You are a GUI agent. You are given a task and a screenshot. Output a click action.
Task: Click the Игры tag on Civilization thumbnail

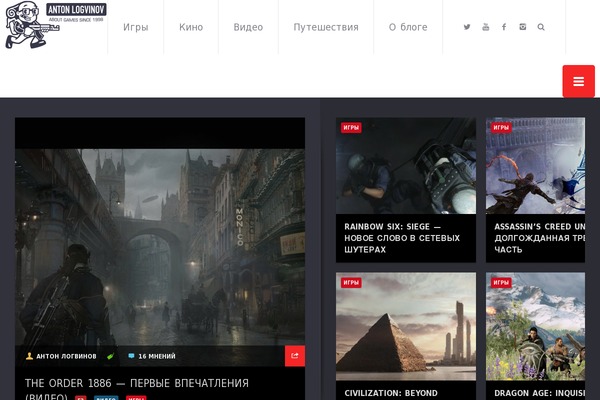[x=351, y=282]
